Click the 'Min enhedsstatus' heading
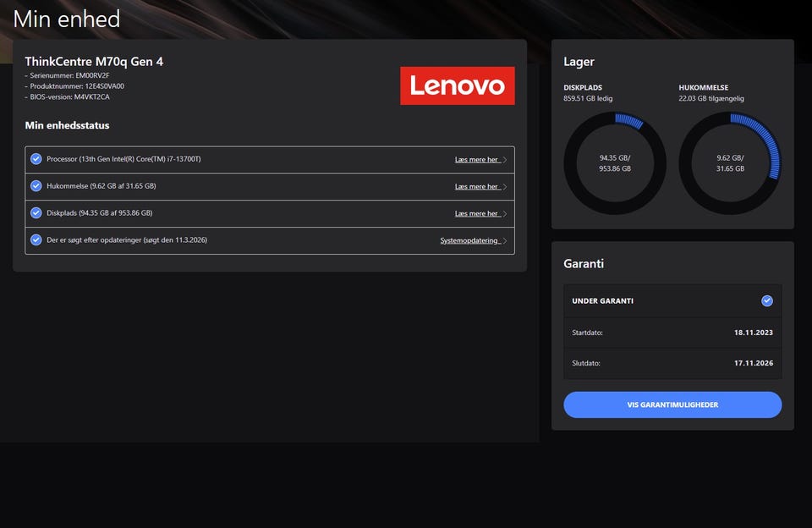The height and width of the screenshot is (528, 812). pyautogui.click(x=68, y=125)
